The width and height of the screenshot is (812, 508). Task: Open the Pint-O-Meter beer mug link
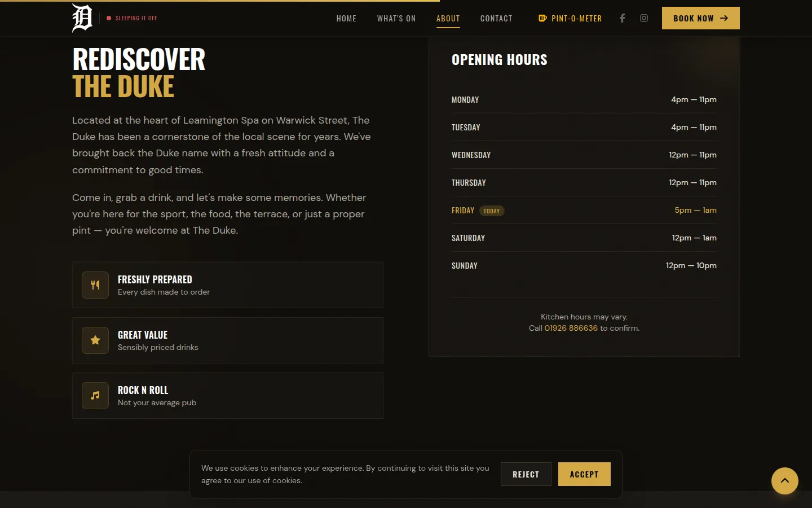tap(570, 19)
